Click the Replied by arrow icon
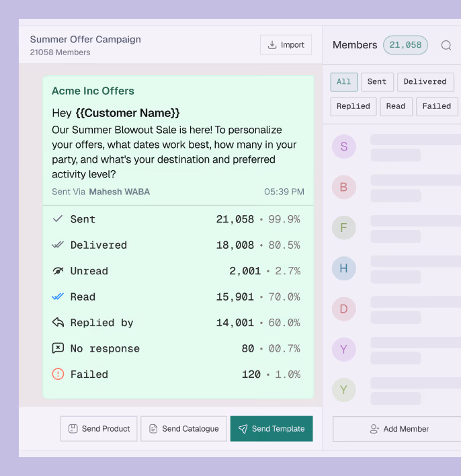The height and width of the screenshot is (476, 461). [58, 323]
